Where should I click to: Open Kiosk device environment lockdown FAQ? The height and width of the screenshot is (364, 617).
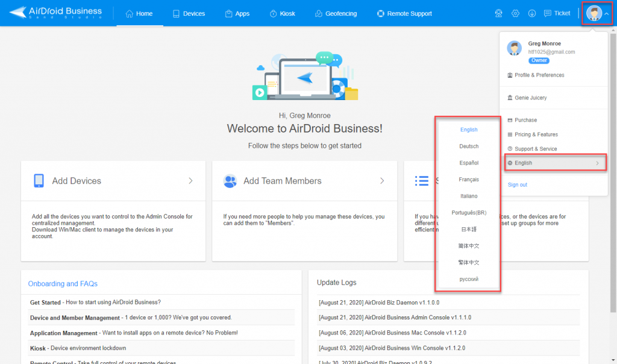(78, 348)
